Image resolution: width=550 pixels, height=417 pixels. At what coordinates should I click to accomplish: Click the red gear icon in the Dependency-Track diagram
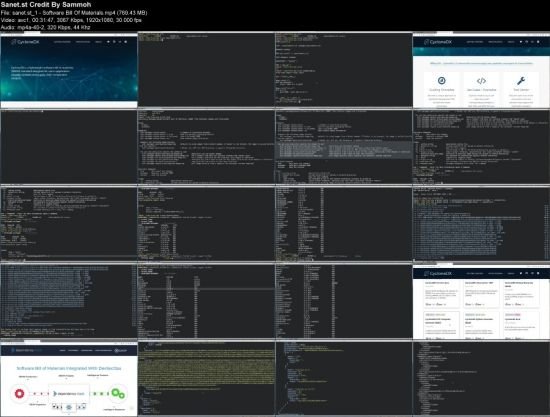pos(19,394)
